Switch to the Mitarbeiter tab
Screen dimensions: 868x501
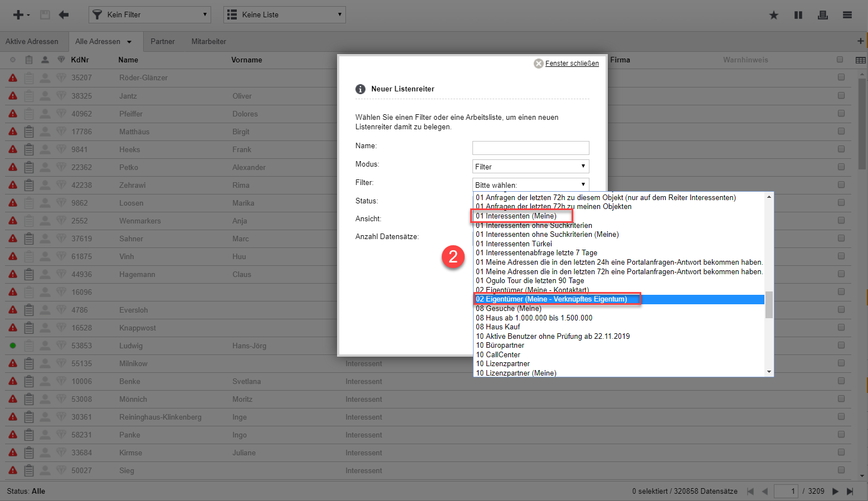click(208, 41)
